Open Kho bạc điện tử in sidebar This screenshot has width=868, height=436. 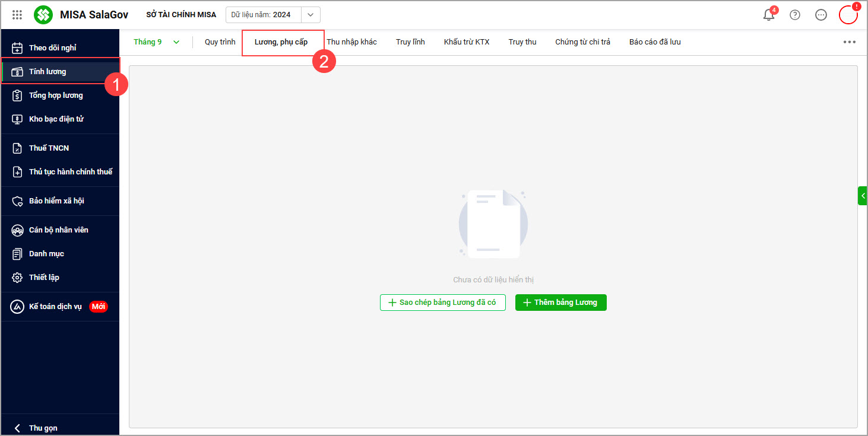point(59,119)
